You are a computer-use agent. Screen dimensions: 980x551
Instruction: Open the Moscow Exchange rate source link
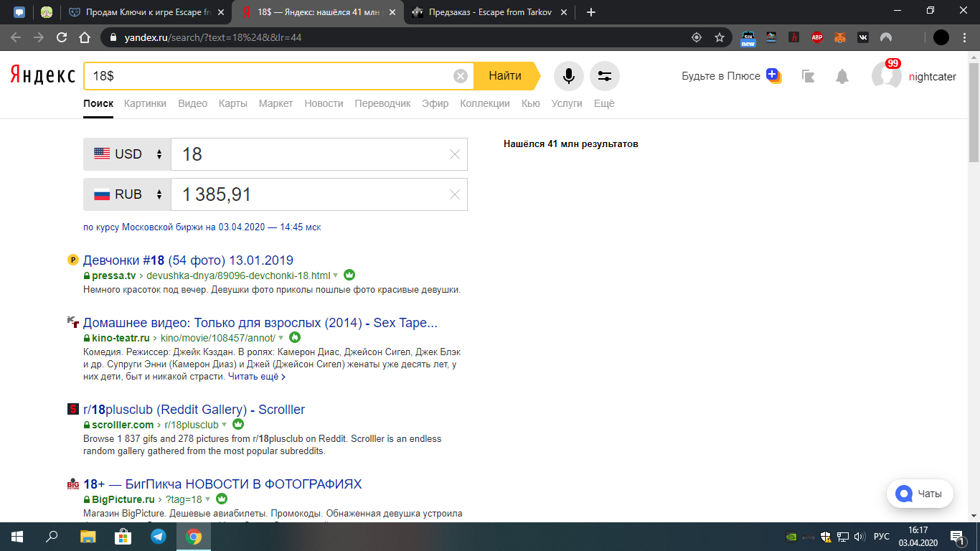tap(202, 227)
